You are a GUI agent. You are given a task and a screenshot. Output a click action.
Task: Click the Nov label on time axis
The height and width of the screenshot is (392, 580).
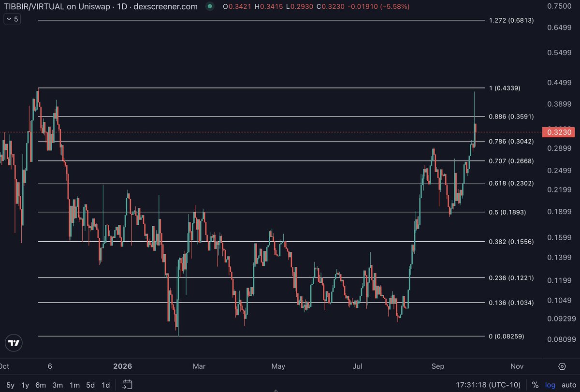[x=517, y=366]
